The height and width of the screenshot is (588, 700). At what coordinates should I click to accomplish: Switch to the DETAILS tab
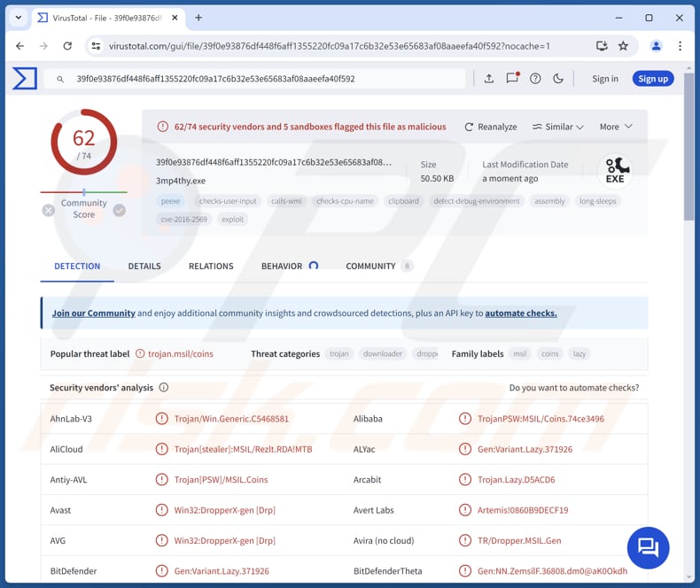tap(144, 267)
